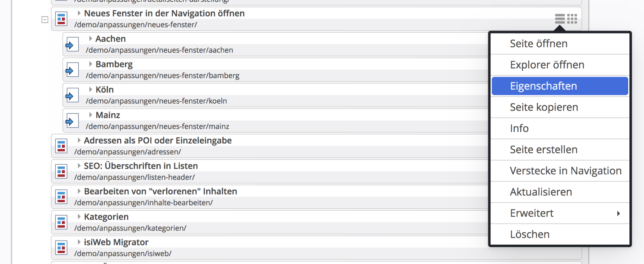The width and height of the screenshot is (644, 264).
Task: Collapse the Neues Fenster subtree minus box
Action: click(x=45, y=19)
